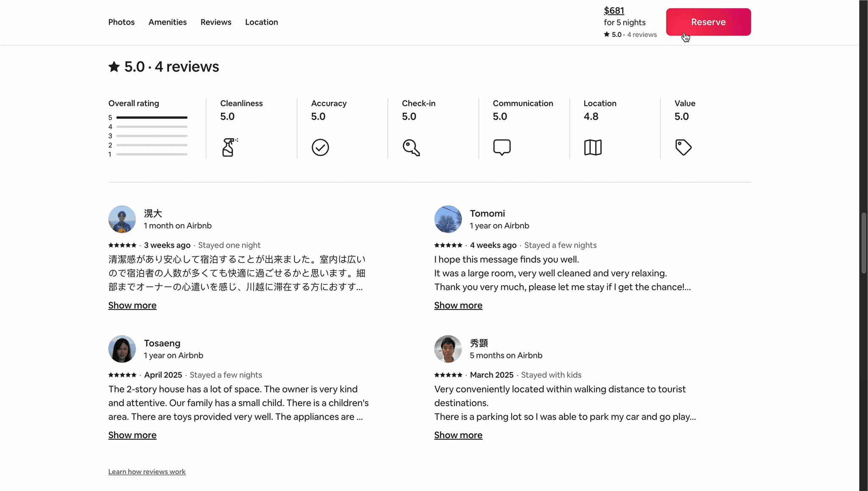Switch to the Amenities tab

coord(167,22)
